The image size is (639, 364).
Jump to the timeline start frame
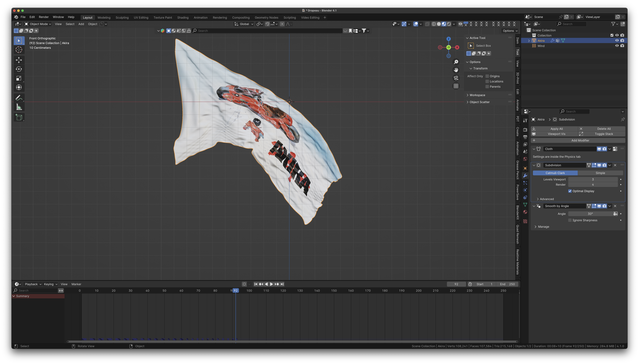[x=256, y=284]
